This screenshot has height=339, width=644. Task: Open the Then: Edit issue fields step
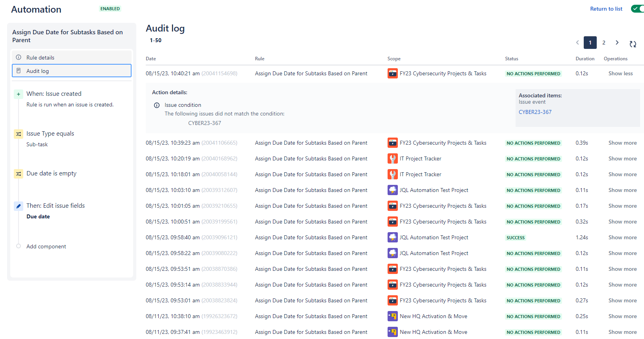point(56,206)
